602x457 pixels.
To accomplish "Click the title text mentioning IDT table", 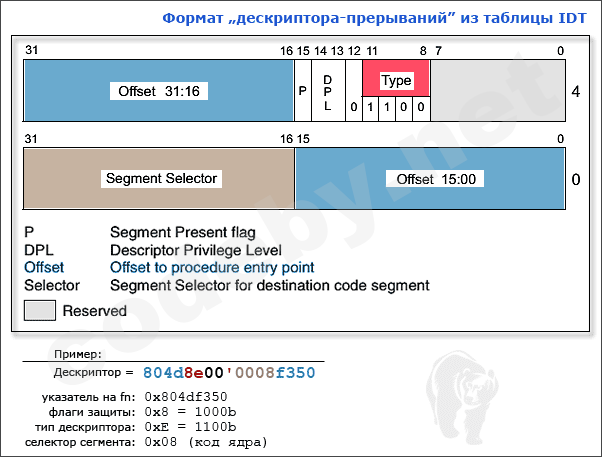I will click(374, 18).
